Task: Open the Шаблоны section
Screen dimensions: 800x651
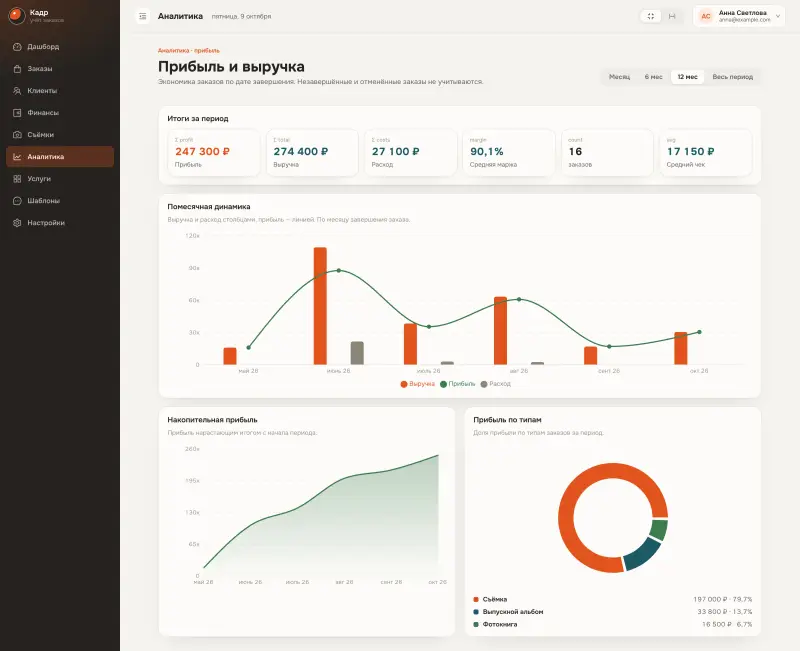Action: click(60, 201)
